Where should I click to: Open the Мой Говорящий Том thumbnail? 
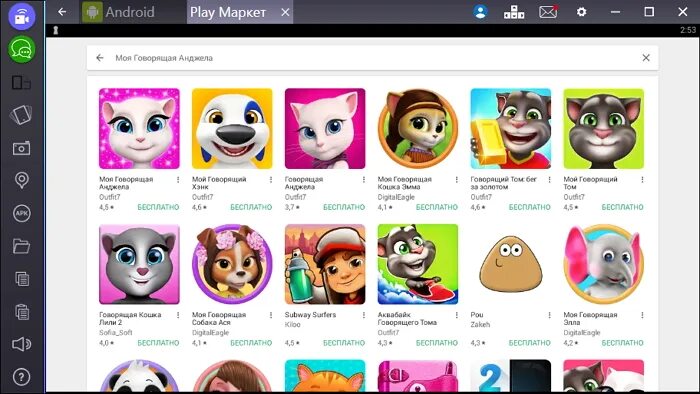[604, 129]
